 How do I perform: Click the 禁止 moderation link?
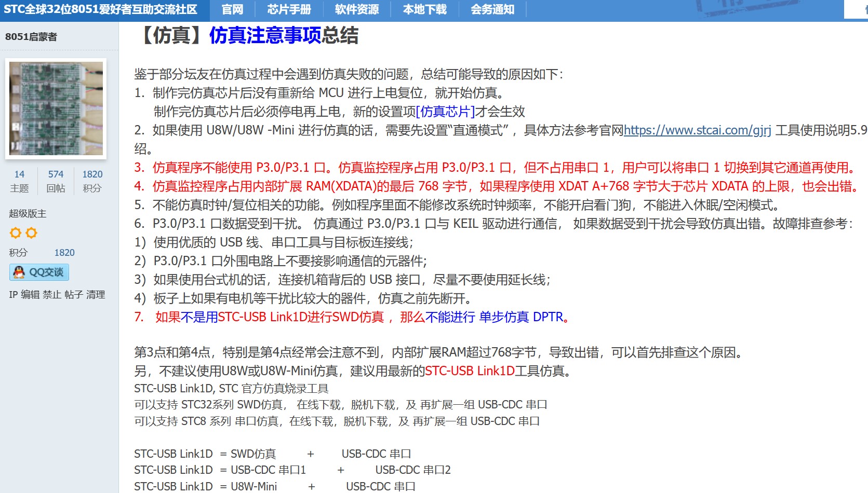pyautogui.click(x=52, y=295)
